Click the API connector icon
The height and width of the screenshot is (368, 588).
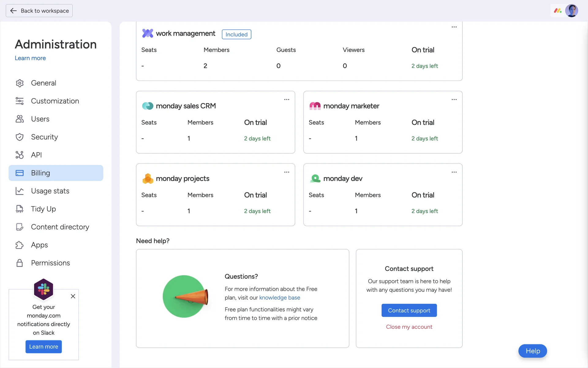(20, 155)
